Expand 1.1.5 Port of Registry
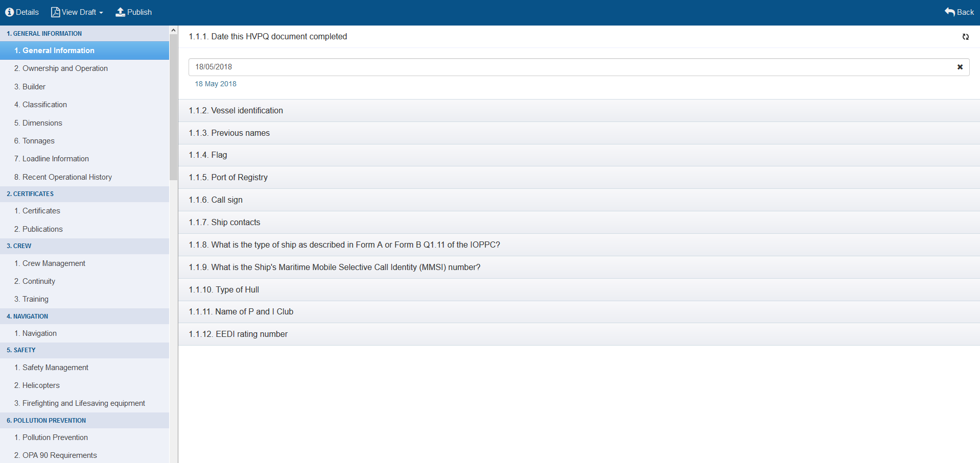 pos(579,178)
